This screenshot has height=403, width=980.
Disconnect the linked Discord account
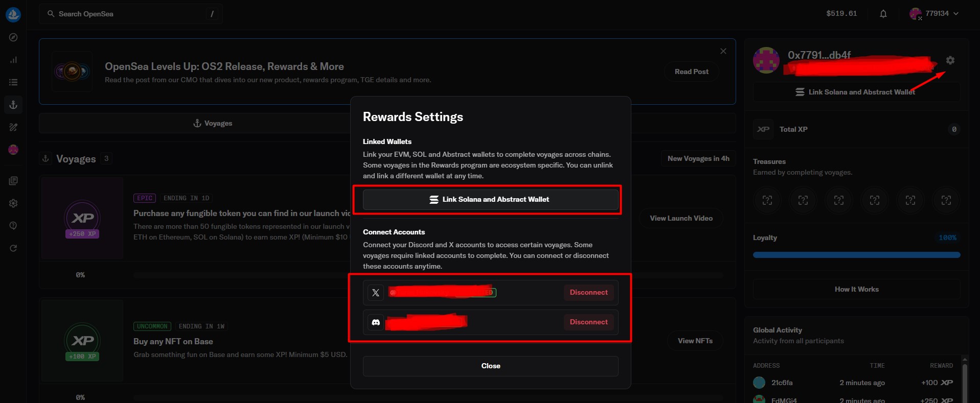pyautogui.click(x=588, y=322)
